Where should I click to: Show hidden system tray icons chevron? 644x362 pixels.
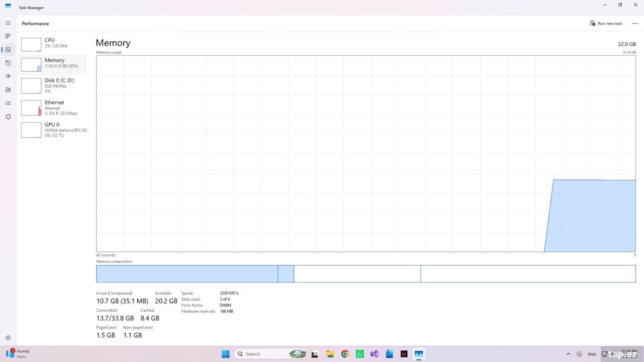point(568,354)
